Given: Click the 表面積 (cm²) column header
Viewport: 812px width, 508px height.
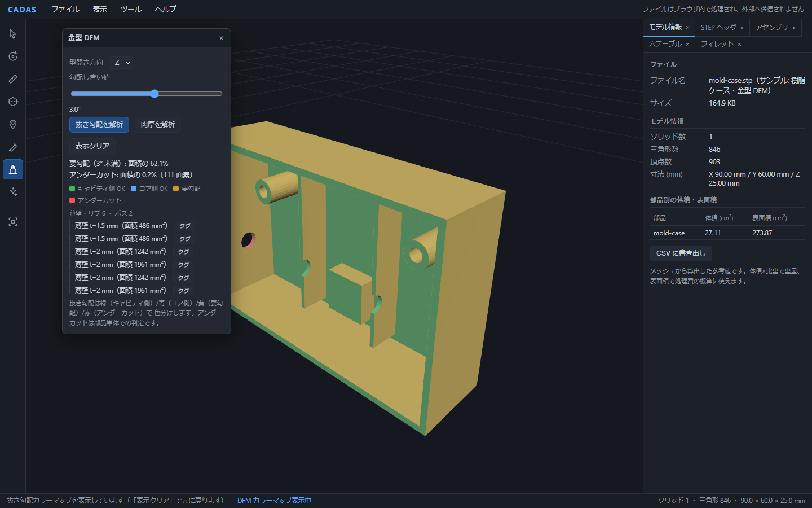Looking at the screenshot, I should click(x=770, y=218).
